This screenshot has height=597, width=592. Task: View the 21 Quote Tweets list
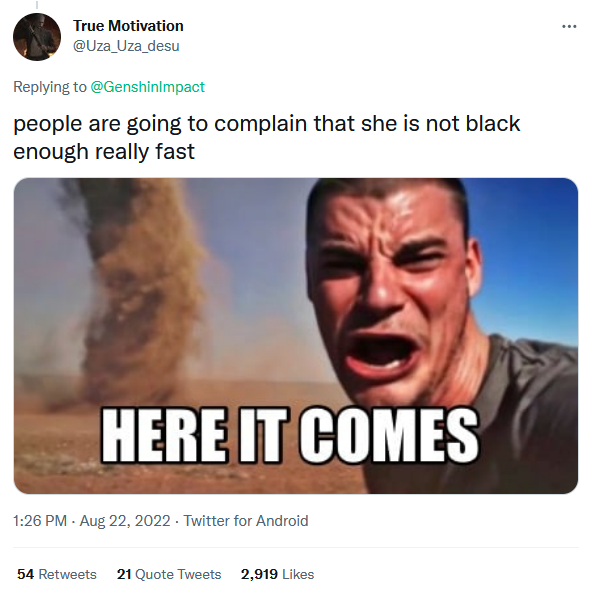169,574
